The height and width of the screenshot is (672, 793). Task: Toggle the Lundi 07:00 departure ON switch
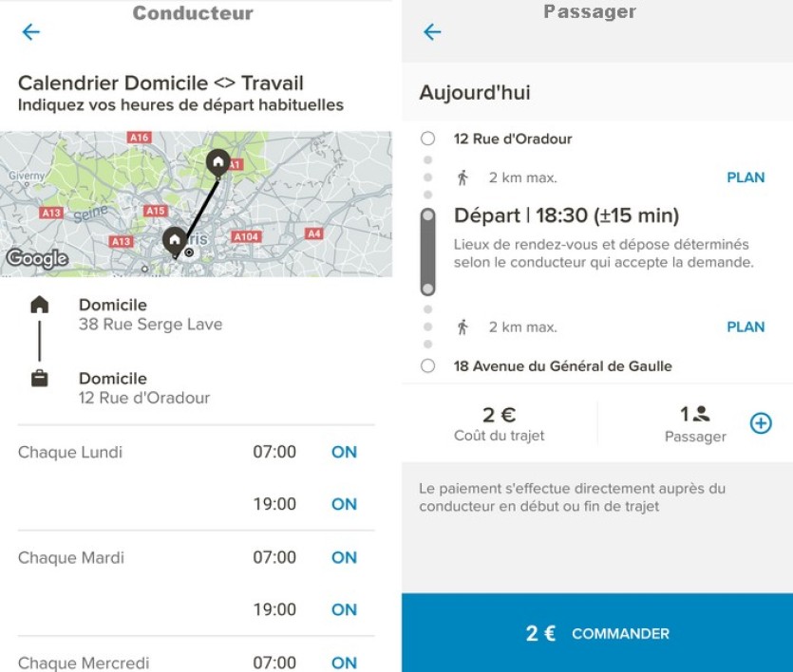344,452
